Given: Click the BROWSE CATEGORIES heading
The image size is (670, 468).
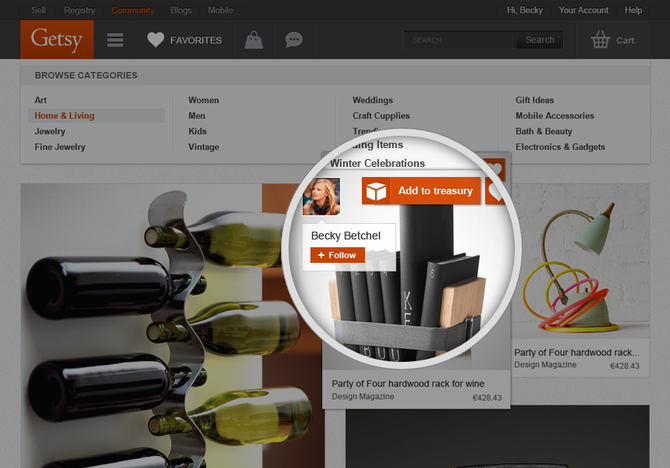Looking at the screenshot, I should click(x=86, y=75).
